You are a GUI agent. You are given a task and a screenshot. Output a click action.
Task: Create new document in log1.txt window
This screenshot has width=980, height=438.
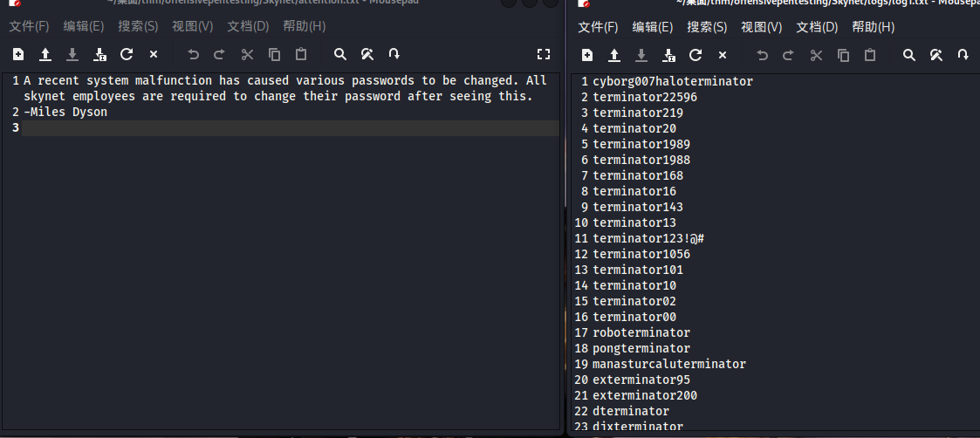587,55
